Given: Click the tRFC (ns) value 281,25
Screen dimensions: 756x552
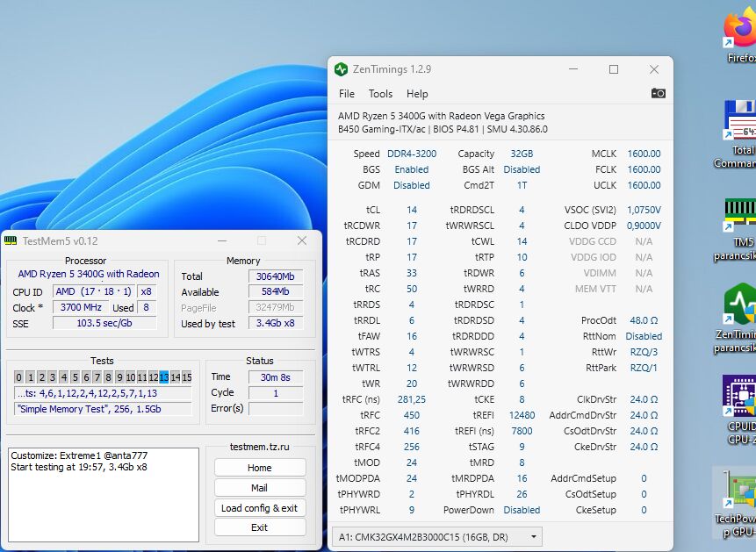Looking at the screenshot, I should coord(412,399).
